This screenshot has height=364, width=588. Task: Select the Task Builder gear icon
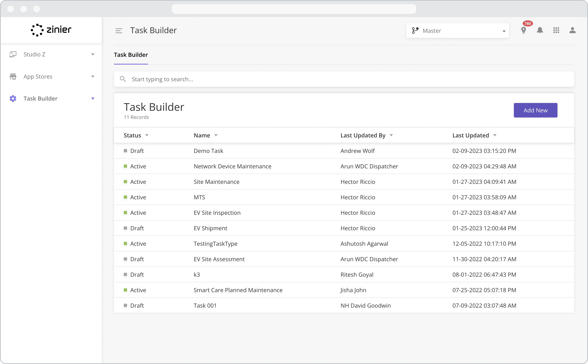coord(13,99)
